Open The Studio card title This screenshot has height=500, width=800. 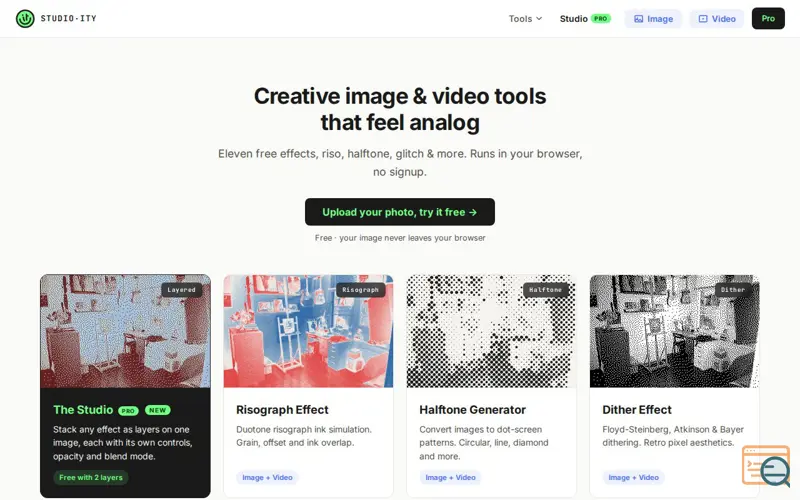pyautogui.click(x=83, y=410)
